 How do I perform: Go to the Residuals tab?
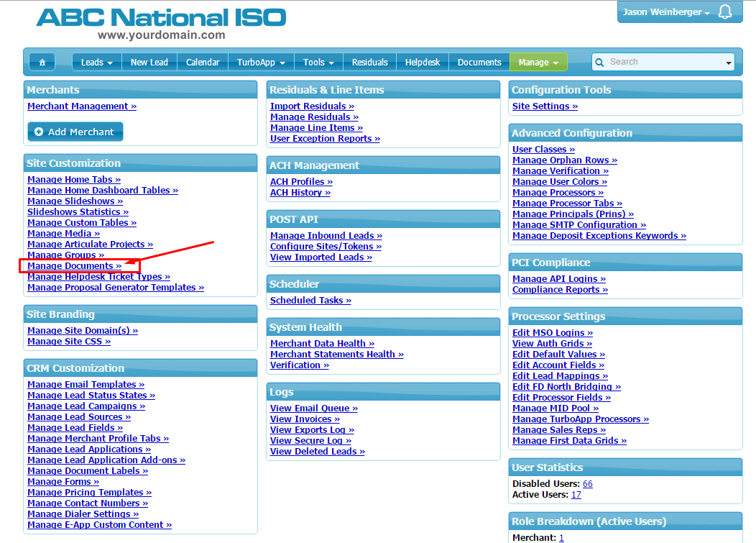370,63
